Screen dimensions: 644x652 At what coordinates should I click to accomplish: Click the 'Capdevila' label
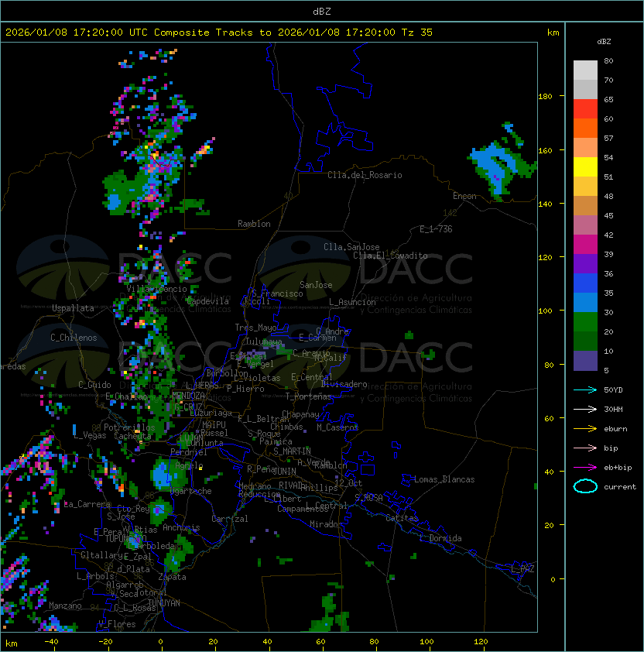click(208, 301)
